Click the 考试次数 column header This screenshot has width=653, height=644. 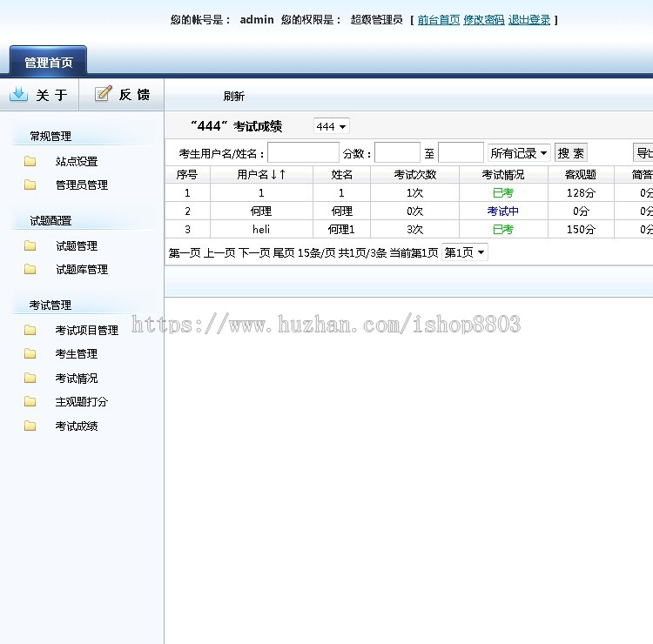(x=415, y=175)
